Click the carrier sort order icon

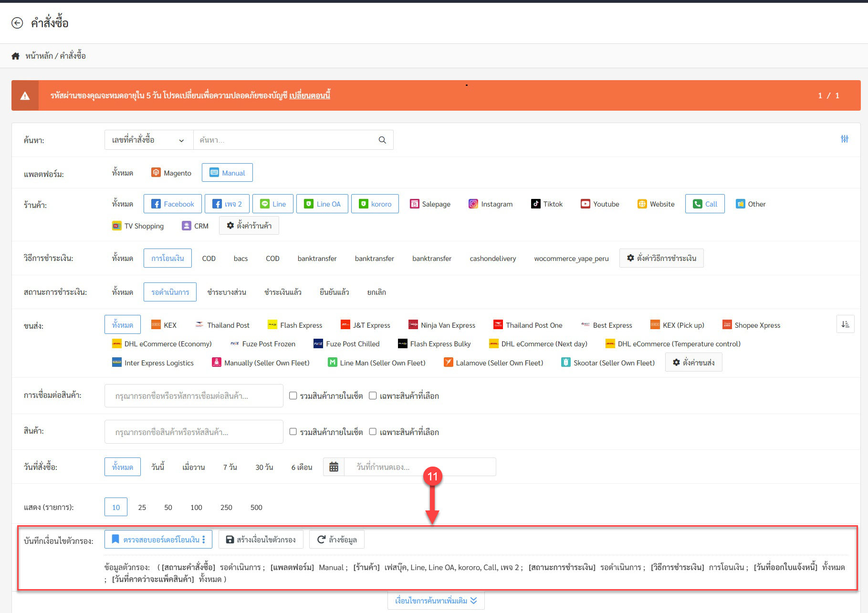pyautogui.click(x=845, y=324)
